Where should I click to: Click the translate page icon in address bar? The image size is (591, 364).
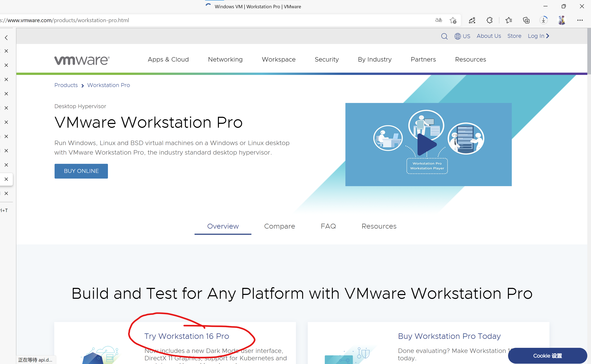coord(438,20)
